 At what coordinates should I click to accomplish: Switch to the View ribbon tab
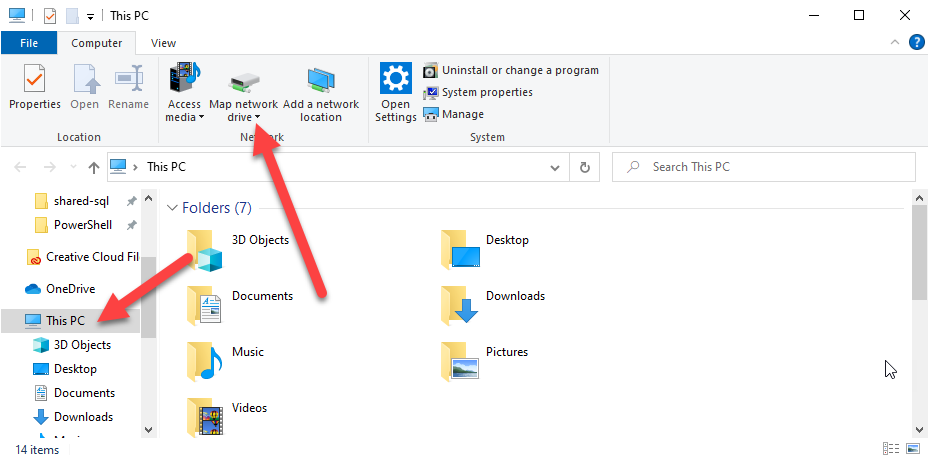click(163, 43)
